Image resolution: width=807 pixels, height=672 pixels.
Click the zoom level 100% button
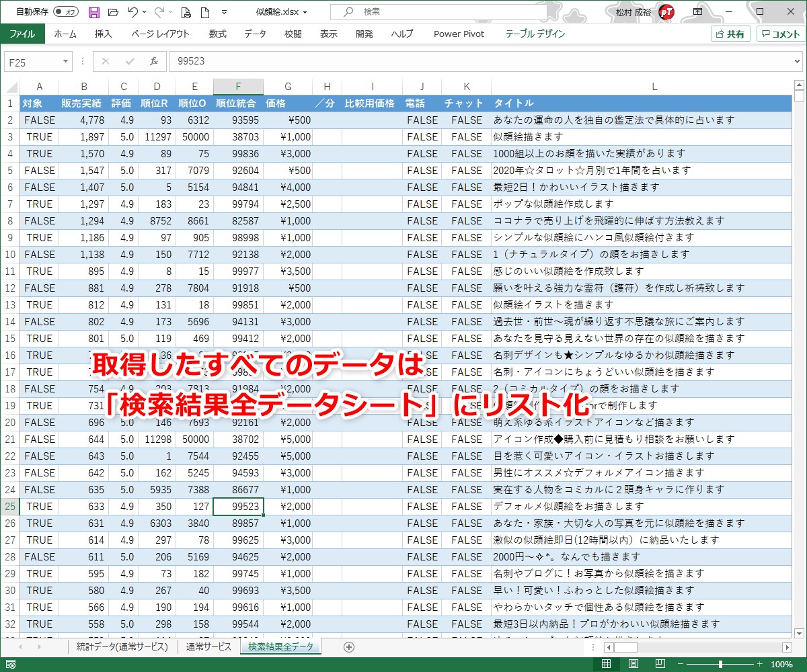pyautogui.click(x=781, y=664)
